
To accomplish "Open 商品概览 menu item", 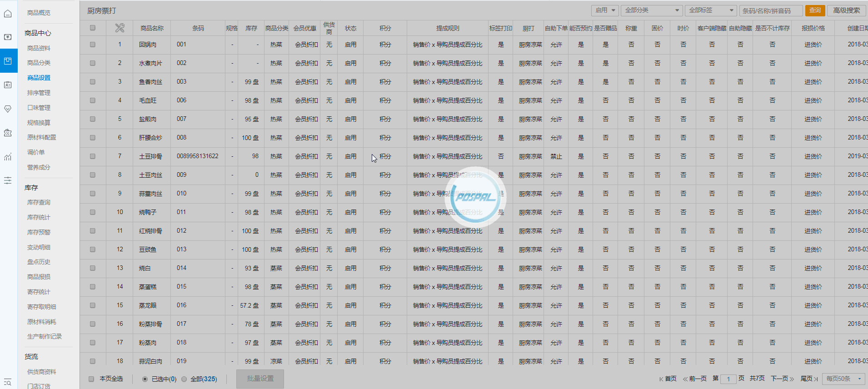I will click(x=39, y=13).
